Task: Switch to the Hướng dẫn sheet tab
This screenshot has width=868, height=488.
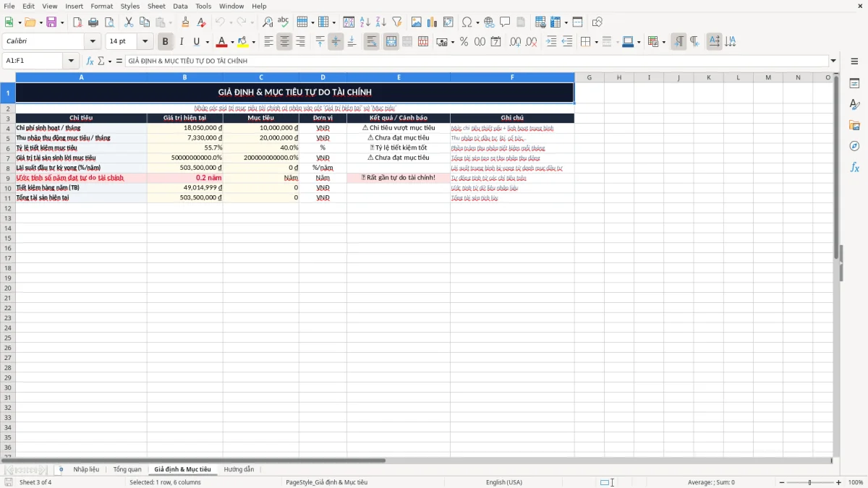Action: pyautogui.click(x=239, y=470)
